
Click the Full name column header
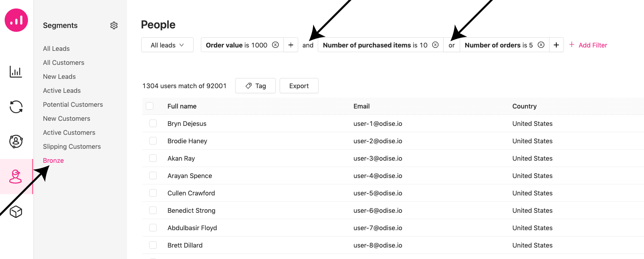pos(182,106)
